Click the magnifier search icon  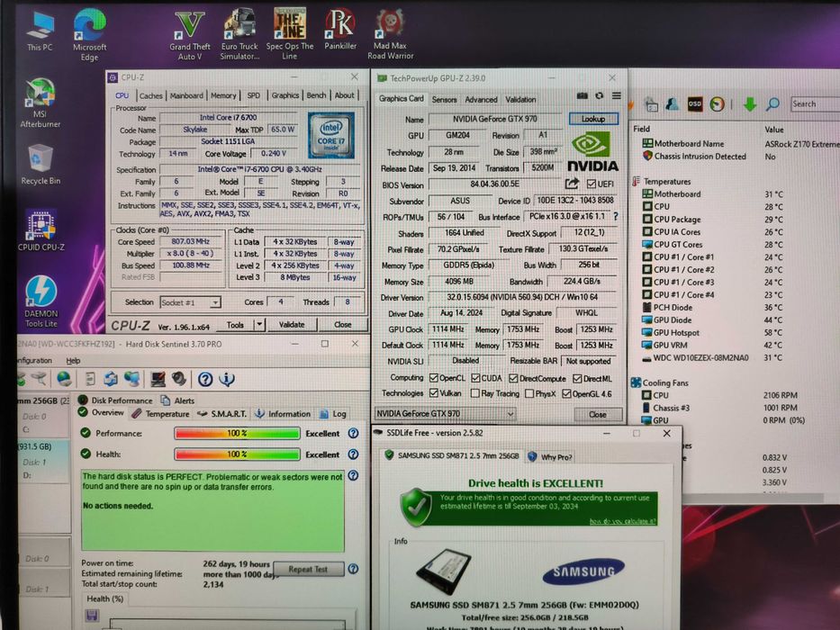point(772,103)
